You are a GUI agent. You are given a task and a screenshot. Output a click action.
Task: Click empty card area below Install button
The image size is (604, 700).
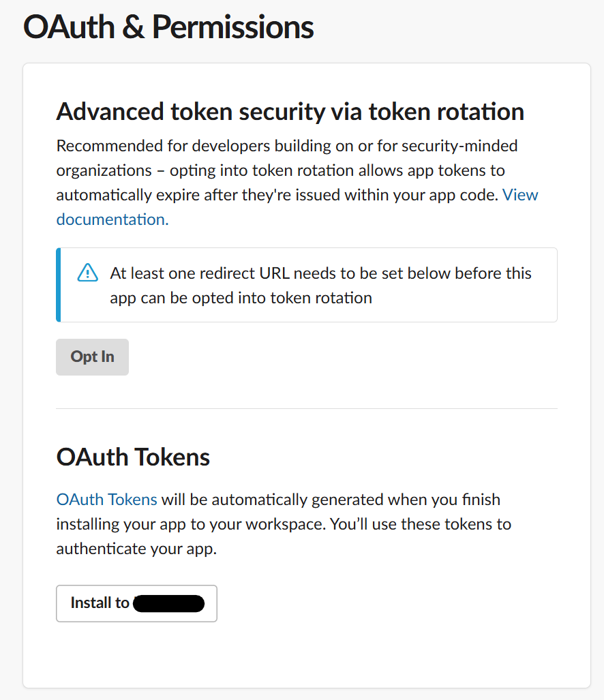[x=307, y=656]
